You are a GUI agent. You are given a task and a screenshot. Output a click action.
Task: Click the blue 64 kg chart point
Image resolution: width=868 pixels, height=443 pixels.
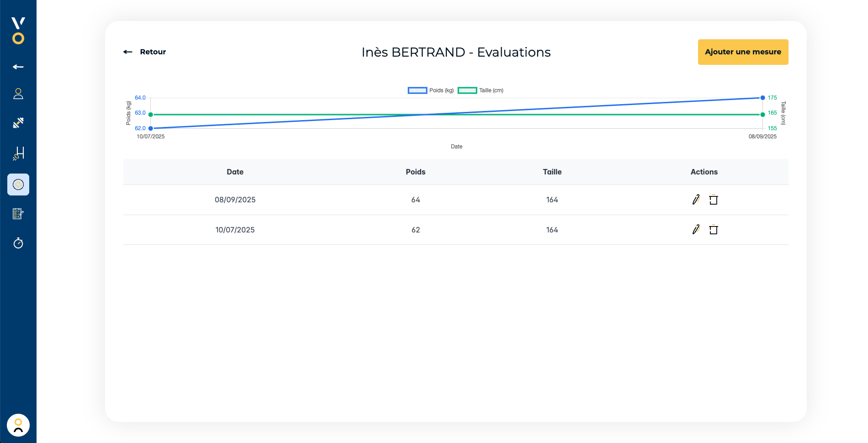(762, 98)
